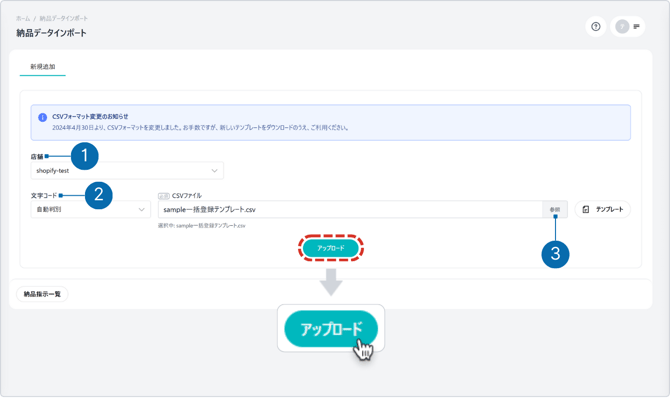Click the CSV file name input field
Image resolution: width=670 pixels, height=399 pixels.
pyautogui.click(x=350, y=209)
